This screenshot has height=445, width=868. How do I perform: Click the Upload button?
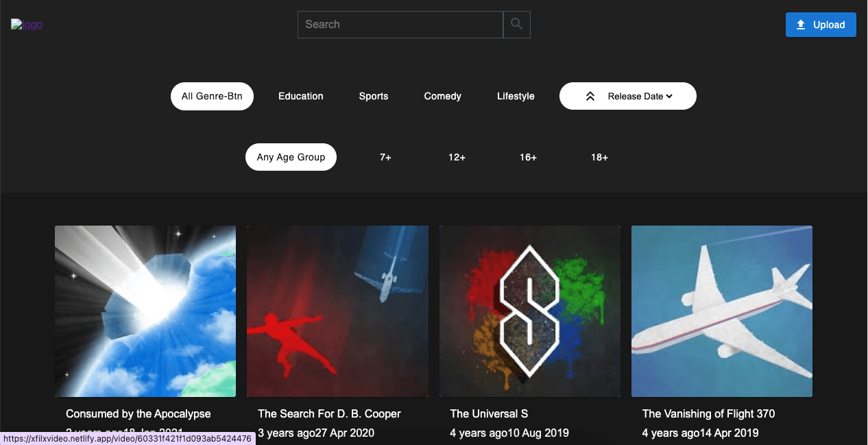[820, 25]
